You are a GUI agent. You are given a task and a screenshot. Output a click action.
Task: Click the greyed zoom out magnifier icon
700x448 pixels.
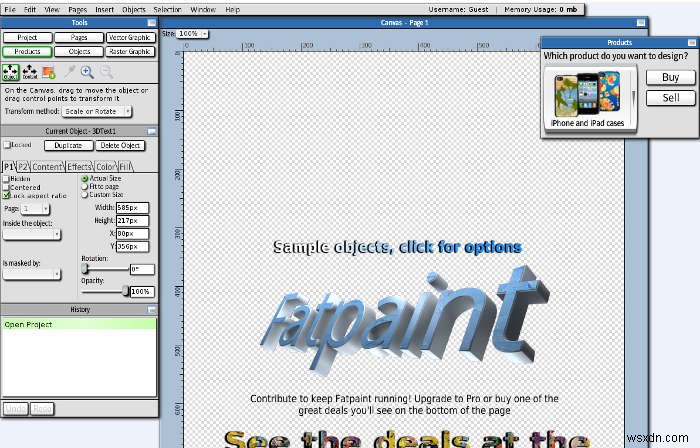(106, 72)
